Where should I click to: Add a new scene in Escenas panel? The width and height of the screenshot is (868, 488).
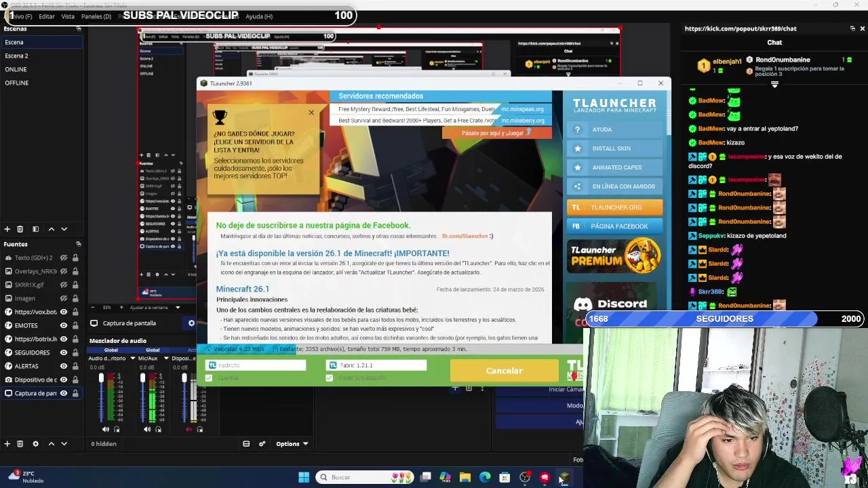7,229
